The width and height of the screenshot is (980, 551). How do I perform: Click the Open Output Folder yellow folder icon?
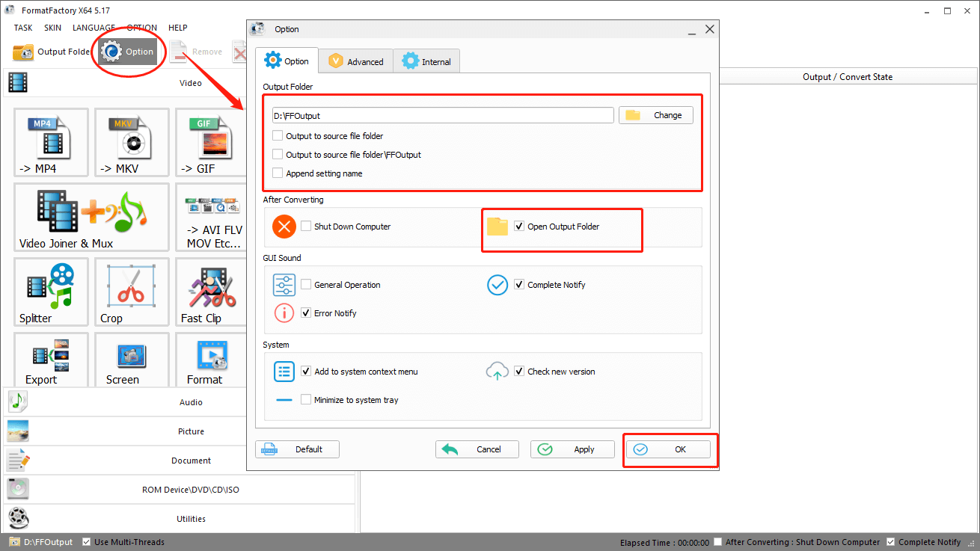(497, 227)
